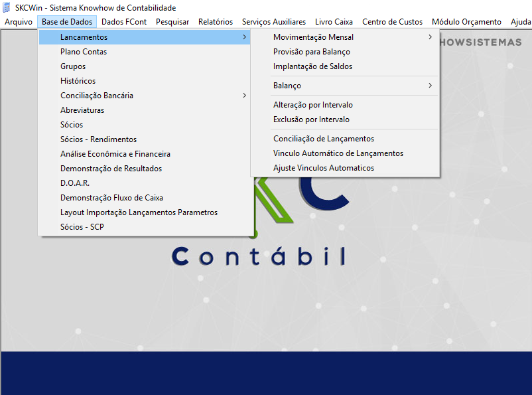Open Conciliação de Lançamentos
Viewport: 532px width, 395px height.
(x=324, y=139)
